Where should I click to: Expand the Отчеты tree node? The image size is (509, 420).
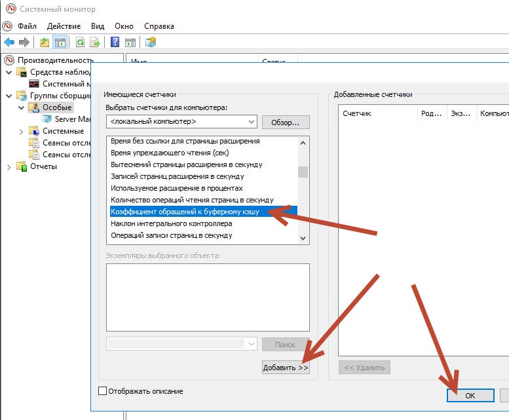[9, 166]
